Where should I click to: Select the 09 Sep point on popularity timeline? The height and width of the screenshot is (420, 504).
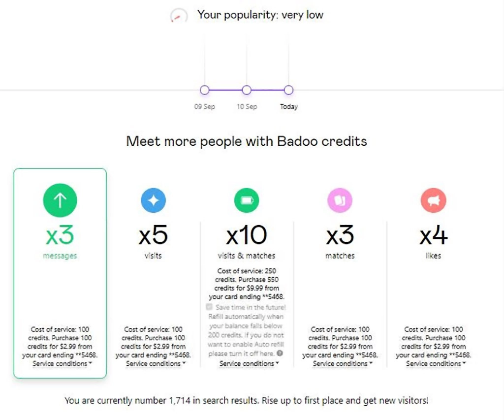pos(205,90)
